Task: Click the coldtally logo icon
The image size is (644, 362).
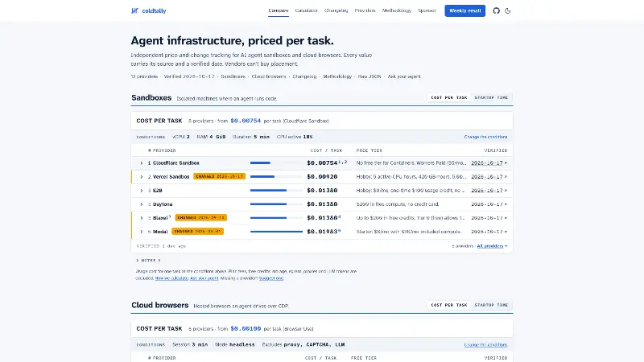Action: pyautogui.click(x=134, y=10)
